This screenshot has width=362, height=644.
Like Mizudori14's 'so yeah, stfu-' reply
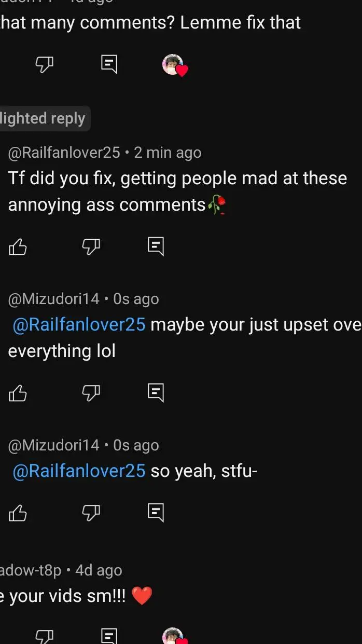pos(18,513)
